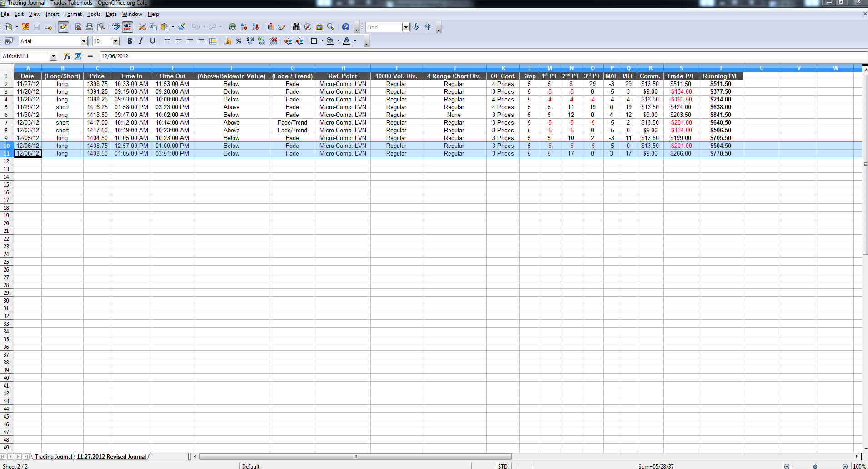
Task: Click in the Find text box
Action: click(x=384, y=27)
